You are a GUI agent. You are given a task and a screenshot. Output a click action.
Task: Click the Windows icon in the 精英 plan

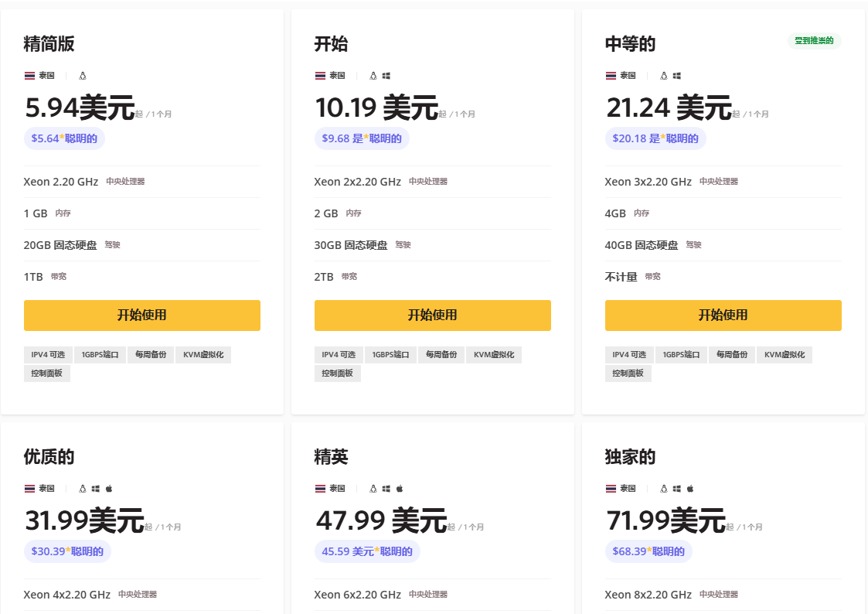(x=386, y=489)
